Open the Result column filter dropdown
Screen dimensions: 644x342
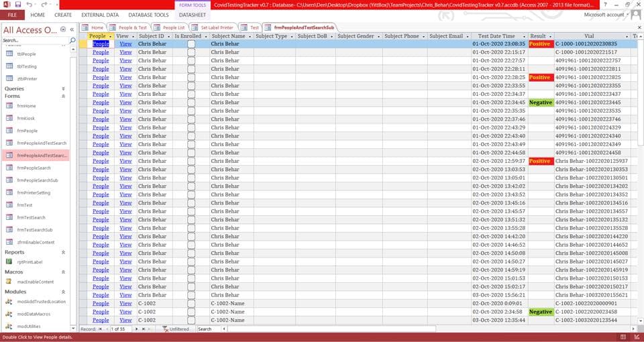pos(550,36)
